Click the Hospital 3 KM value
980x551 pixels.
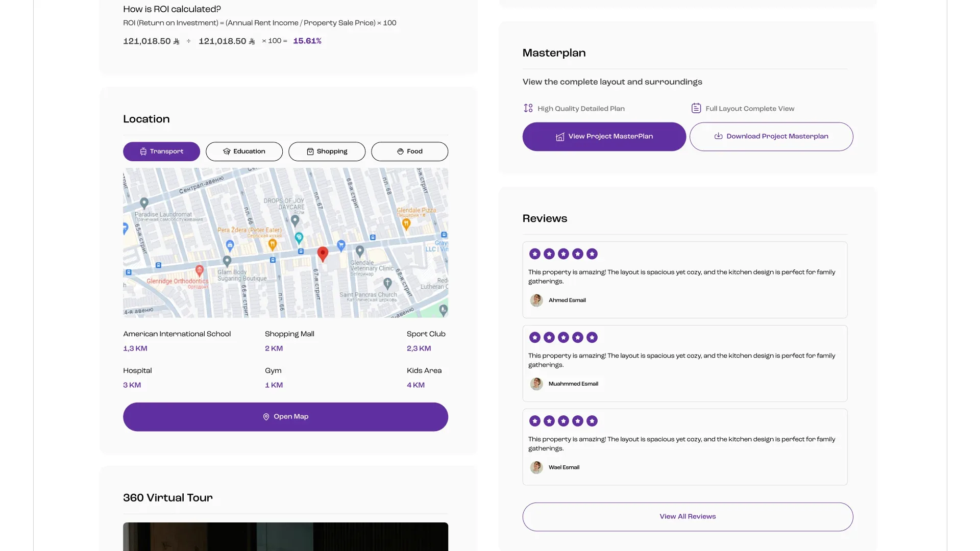pyautogui.click(x=132, y=385)
